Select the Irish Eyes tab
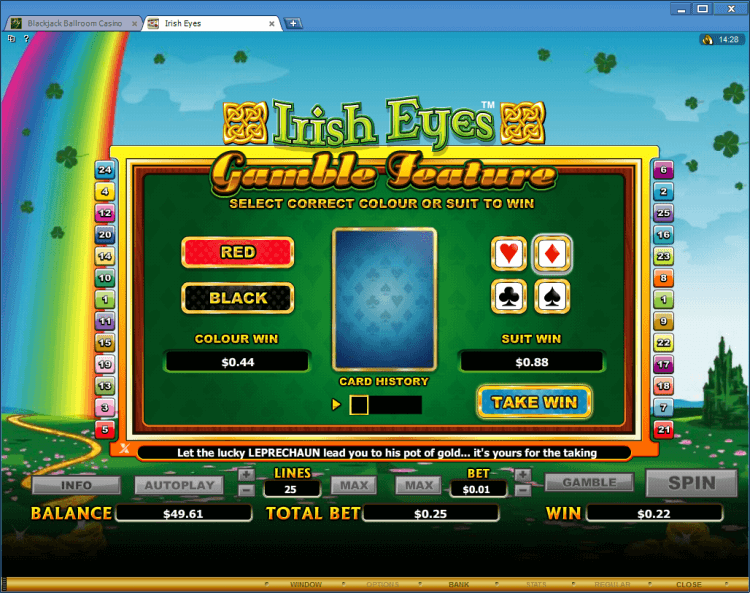 (x=210, y=23)
